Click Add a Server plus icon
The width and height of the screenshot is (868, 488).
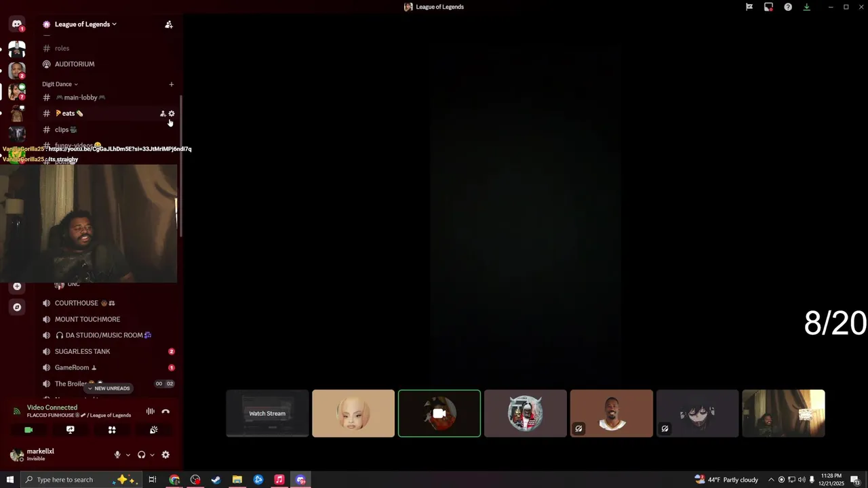click(17, 286)
